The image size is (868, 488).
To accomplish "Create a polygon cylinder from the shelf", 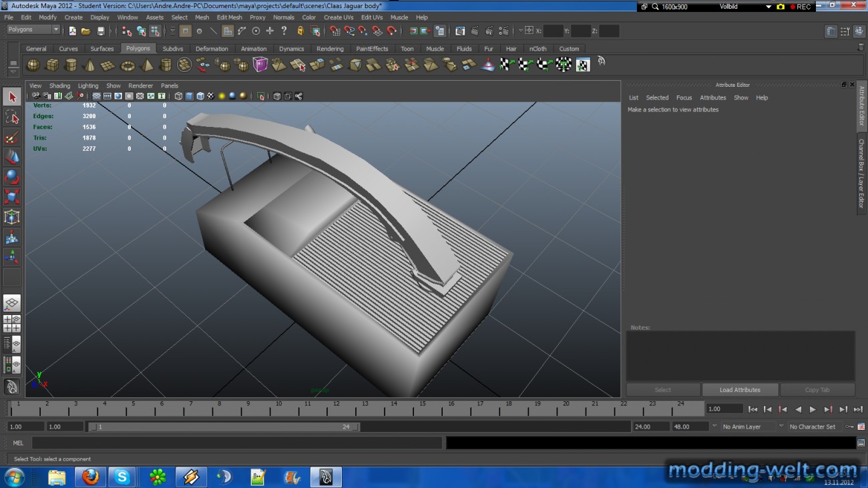I will 70,65.
